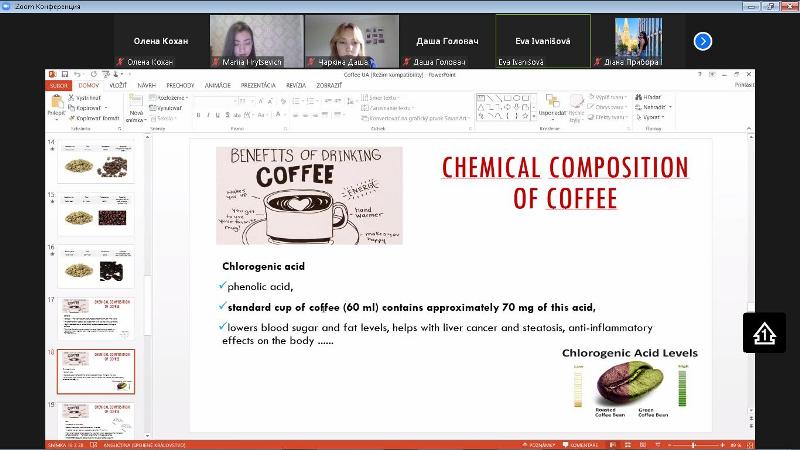800x450 pixels.
Task: Open Zarovnanie textu (Align Text) dropdown
Action: pos(387,108)
